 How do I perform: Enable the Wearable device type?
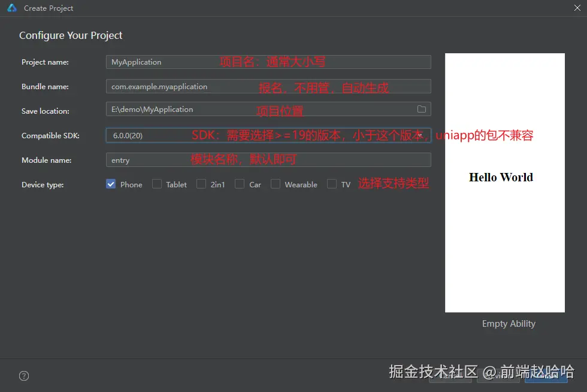(276, 184)
